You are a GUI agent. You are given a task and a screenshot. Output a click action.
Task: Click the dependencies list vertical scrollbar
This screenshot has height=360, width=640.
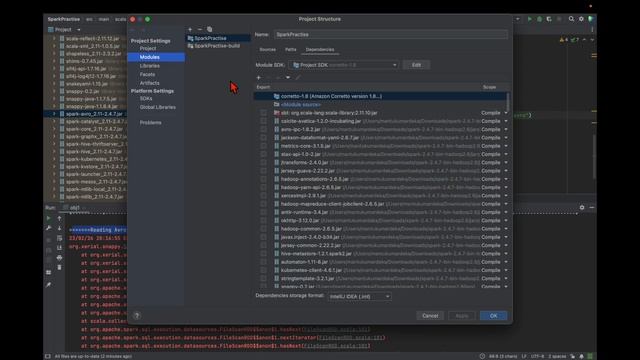click(x=508, y=102)
